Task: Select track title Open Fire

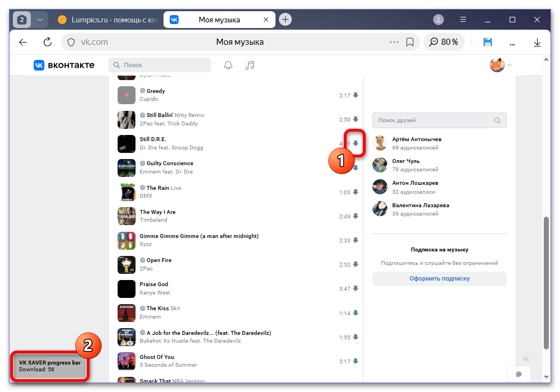Action: (x=159, y=260)
